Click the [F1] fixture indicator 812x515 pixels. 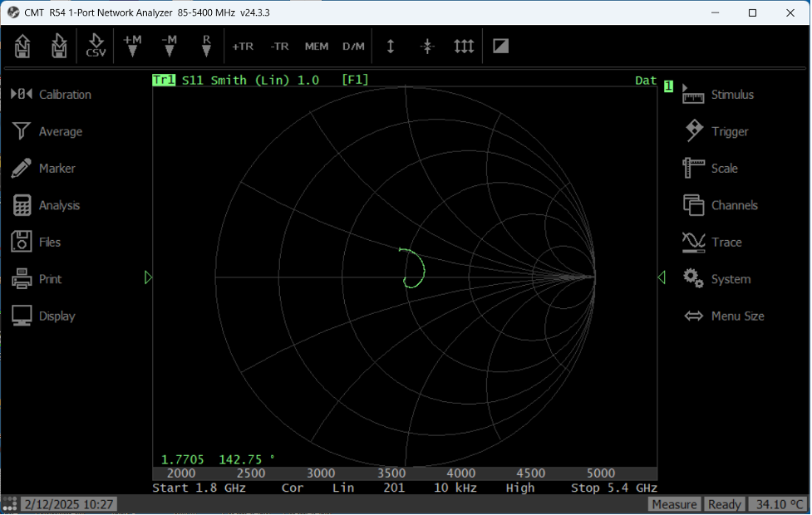355,80
